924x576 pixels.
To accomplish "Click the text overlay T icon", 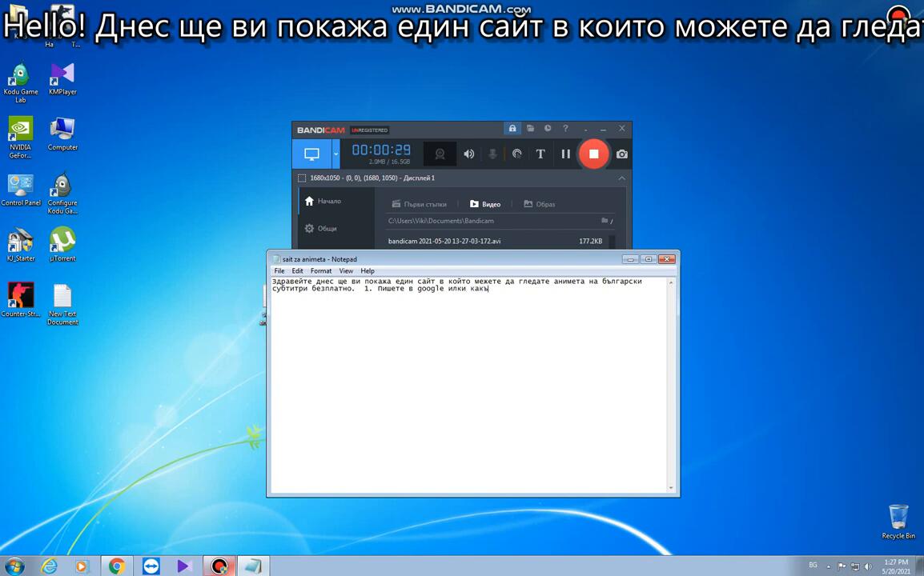I will coord(540,154).
